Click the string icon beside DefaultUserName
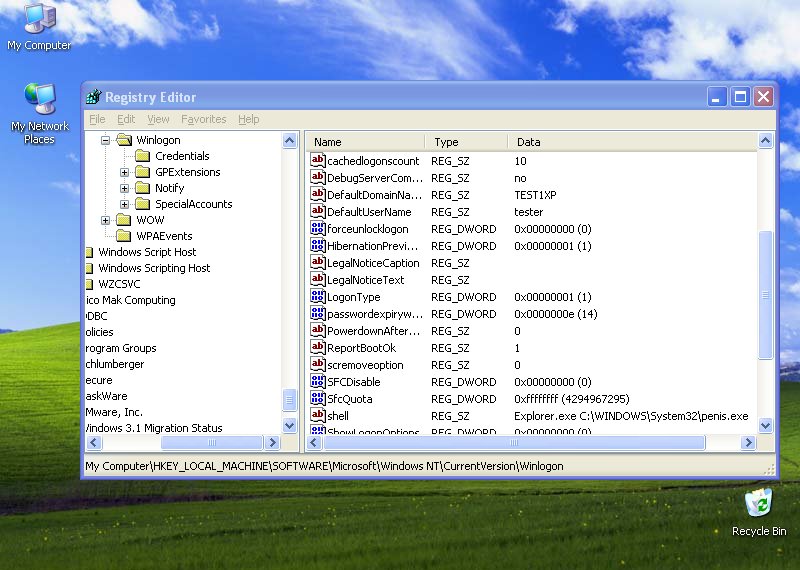800x570 pixels. (318, 212)
